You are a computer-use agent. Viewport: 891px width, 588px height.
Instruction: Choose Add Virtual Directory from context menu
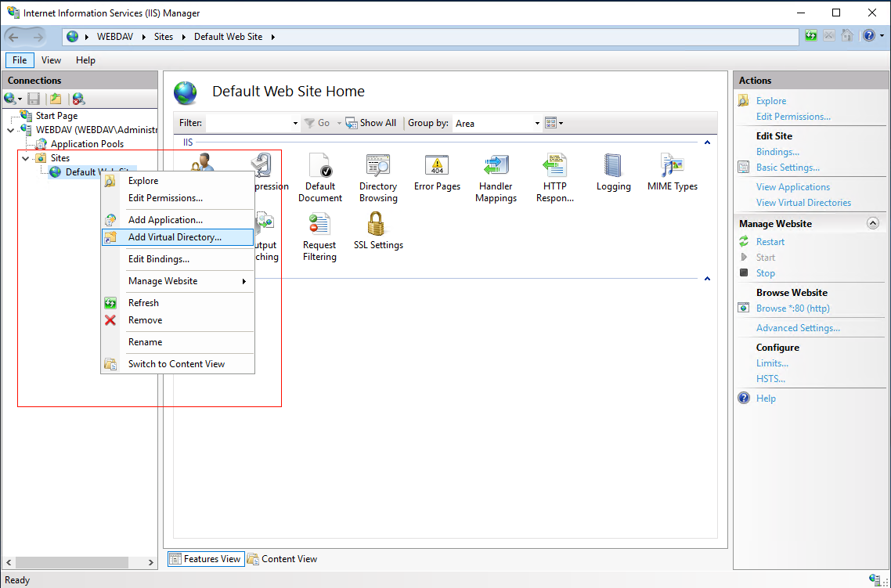(177, 237)
